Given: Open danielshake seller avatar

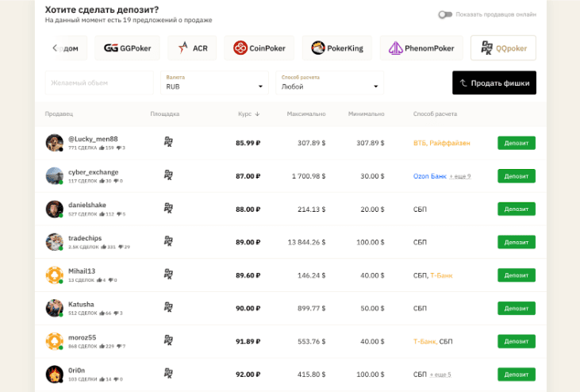Looking at the screenshot, I should pos(55,209).
